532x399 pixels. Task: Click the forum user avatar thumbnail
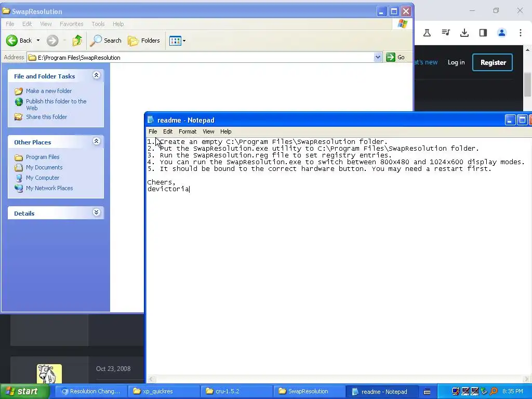49,374
